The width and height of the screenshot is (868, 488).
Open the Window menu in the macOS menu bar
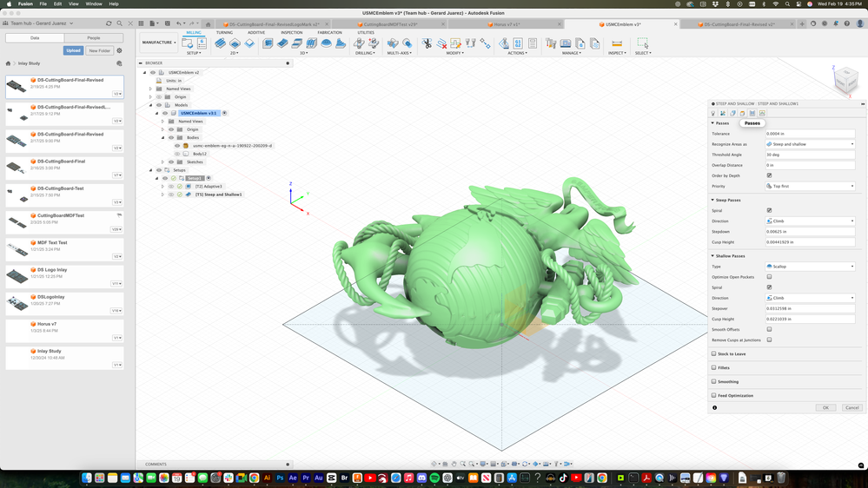tap(94, 3)
